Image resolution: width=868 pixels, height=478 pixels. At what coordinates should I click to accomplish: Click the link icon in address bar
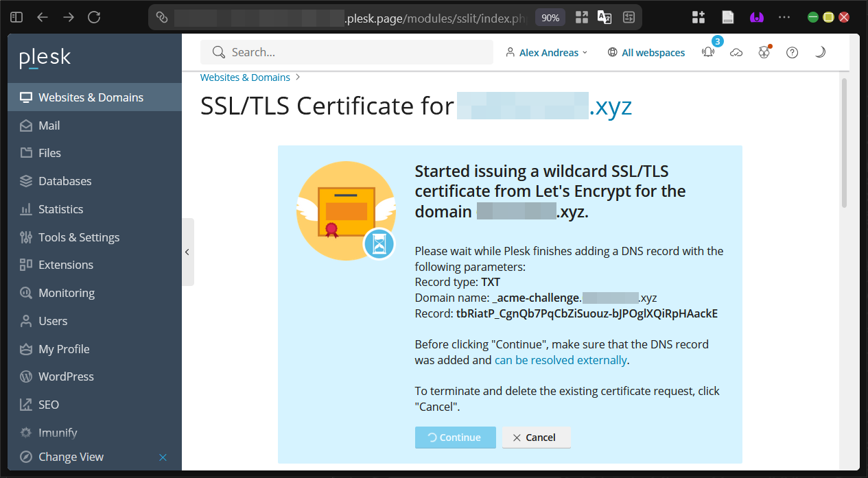click(162, 18)
